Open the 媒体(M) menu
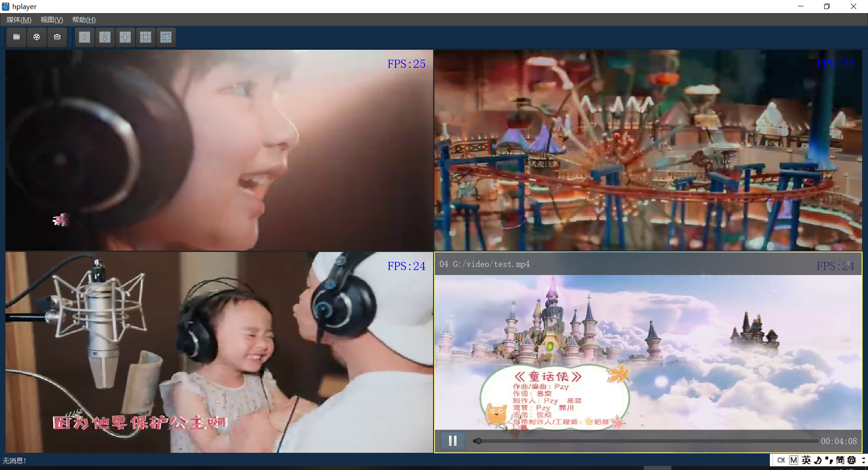 pyautogui.click(x=19, y=19)
